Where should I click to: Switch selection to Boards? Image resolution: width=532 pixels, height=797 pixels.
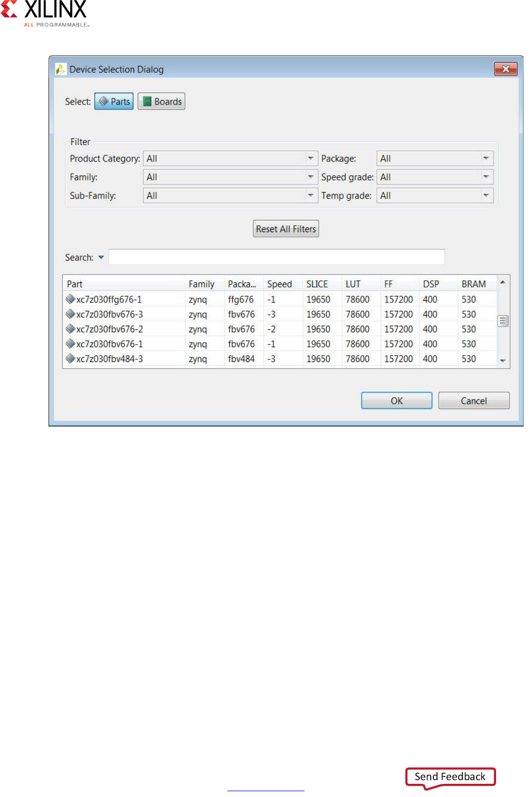pyautogui.click(x=161, y=101)
